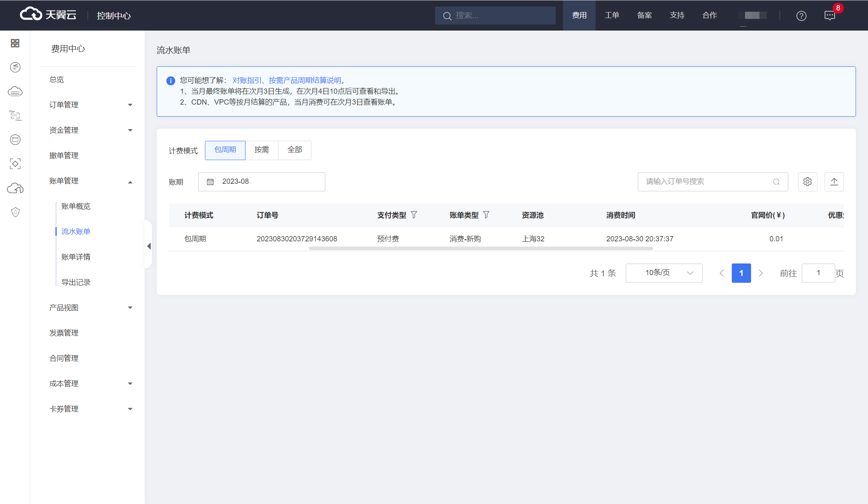The height and width of the screenshot is (504, 868).
Task: Open 按需产品周期结算说明 link
Action: [305, 80]
